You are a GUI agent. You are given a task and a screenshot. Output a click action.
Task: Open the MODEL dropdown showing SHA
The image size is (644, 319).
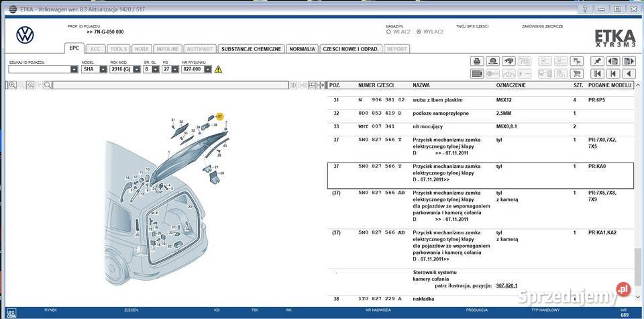103,69
